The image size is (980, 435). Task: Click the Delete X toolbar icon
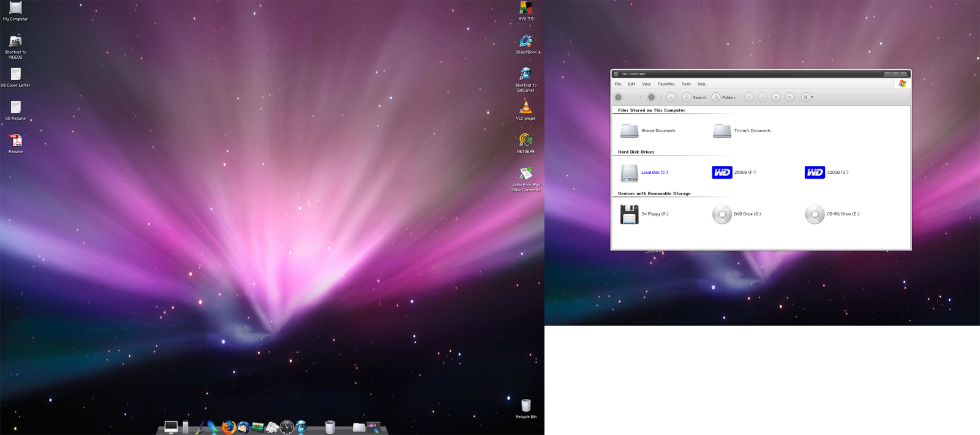pos(776,97)
